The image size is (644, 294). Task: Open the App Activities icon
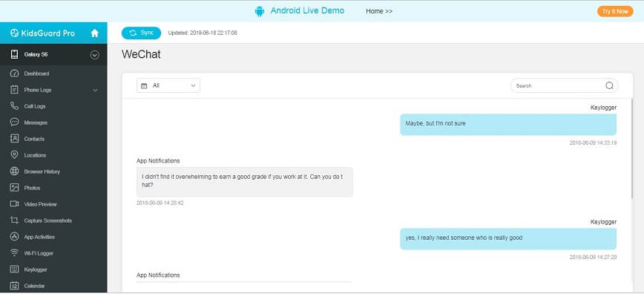coord(14,237)
